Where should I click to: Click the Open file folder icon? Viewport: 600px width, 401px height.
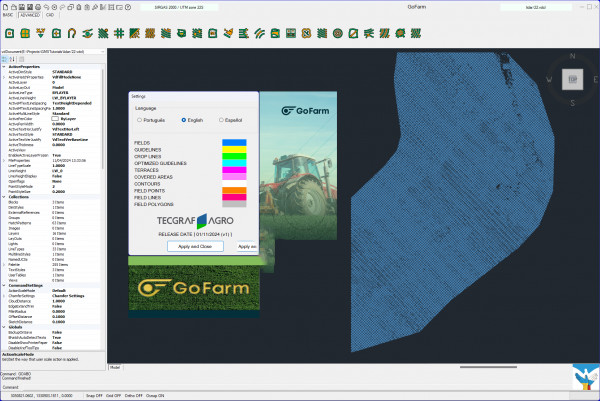pos(13,7)
